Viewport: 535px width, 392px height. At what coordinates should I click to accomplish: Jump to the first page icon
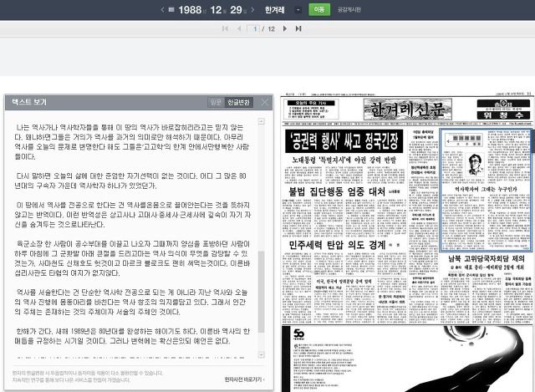(225, 28)
